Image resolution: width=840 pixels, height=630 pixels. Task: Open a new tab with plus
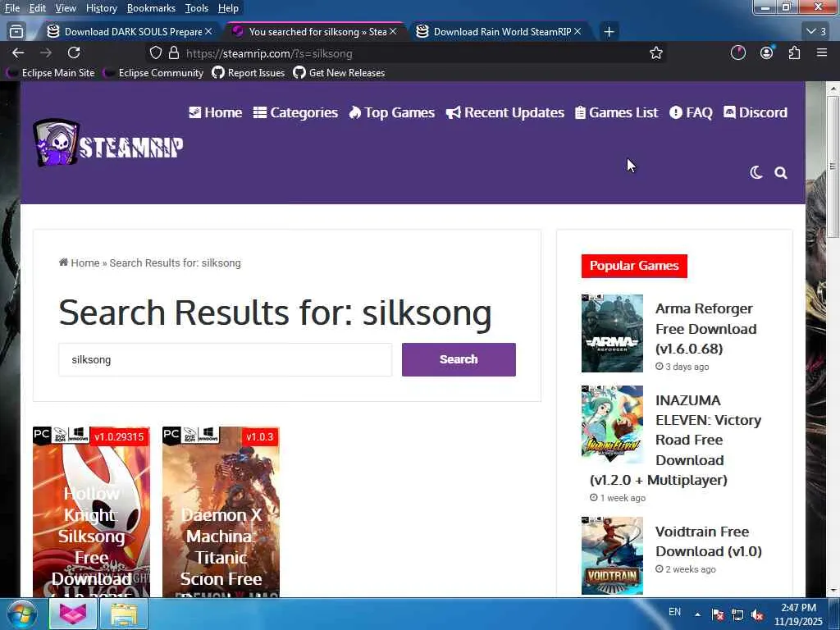click(x=609, y=32)
